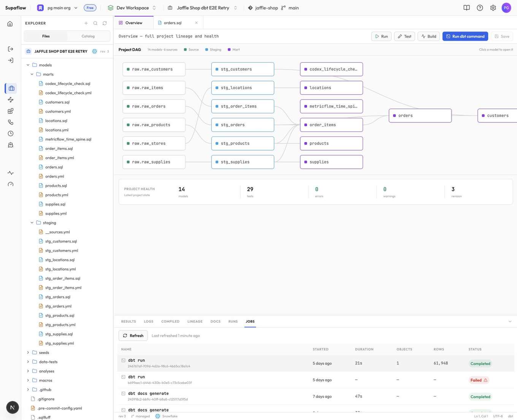The image size is (517, 420).
Task: Click the blocks components icon in sidebar
Action: pyautogui.click(x=11, y=111)
